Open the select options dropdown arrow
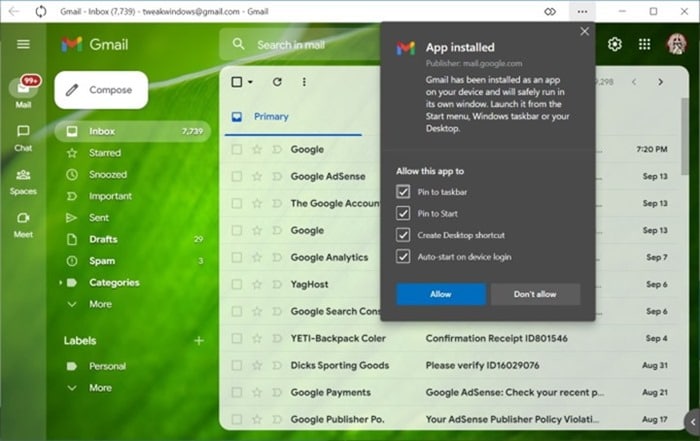The height and width of the screenshot is (441, 700). [x=250, y=82]
